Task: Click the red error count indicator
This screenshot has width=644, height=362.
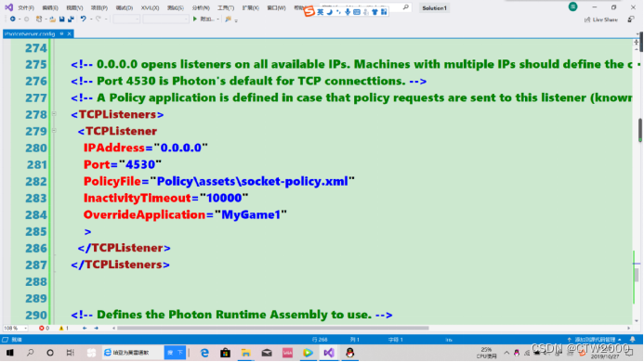Action: tap(44, 328)
